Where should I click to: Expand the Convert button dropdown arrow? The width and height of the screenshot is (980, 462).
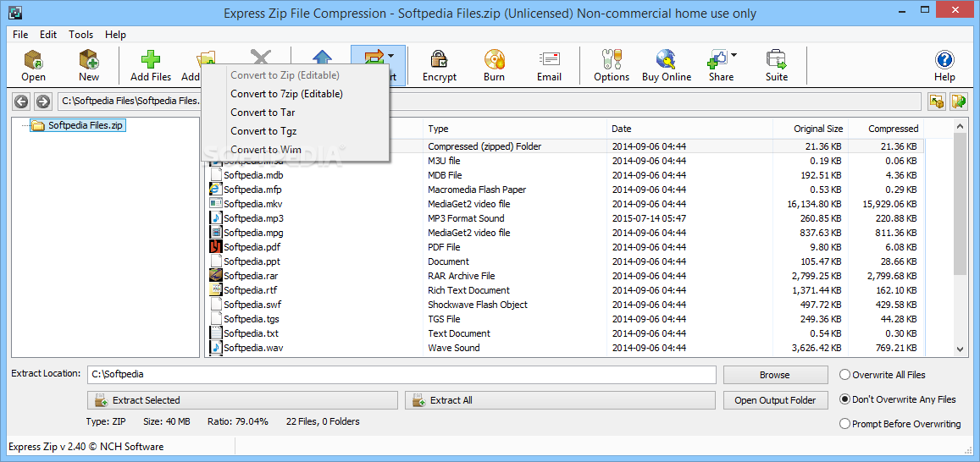[x=391, y=56]
